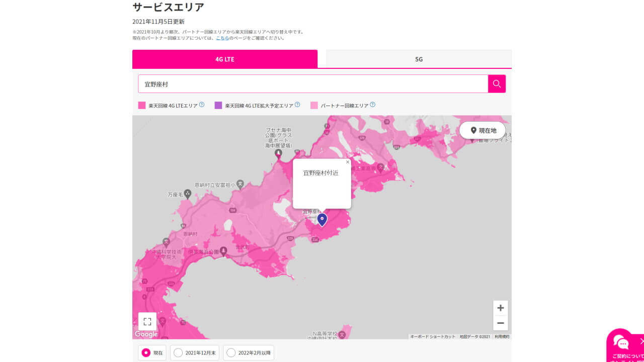Click the 現在地 current location button
Image resolution: width=644 pixels, height=362 pixels.
click(x=482, y=130)
